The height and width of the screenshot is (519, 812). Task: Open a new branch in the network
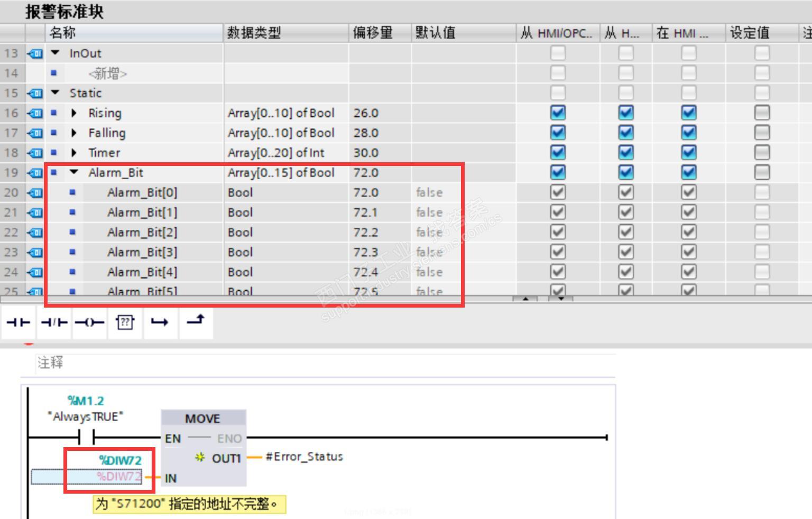[x=160, y=322]
